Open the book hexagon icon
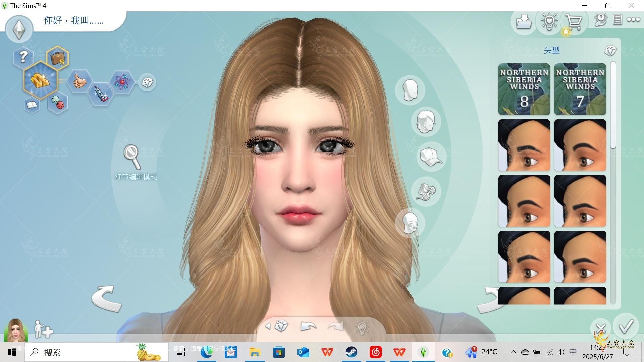This screenshot has height=362, width=644. click(x=32, y=105)
